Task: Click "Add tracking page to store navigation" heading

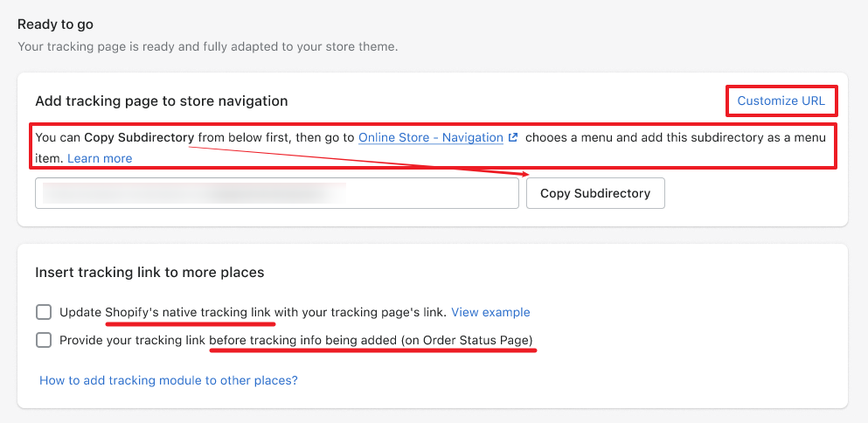Action: [161, 101]
